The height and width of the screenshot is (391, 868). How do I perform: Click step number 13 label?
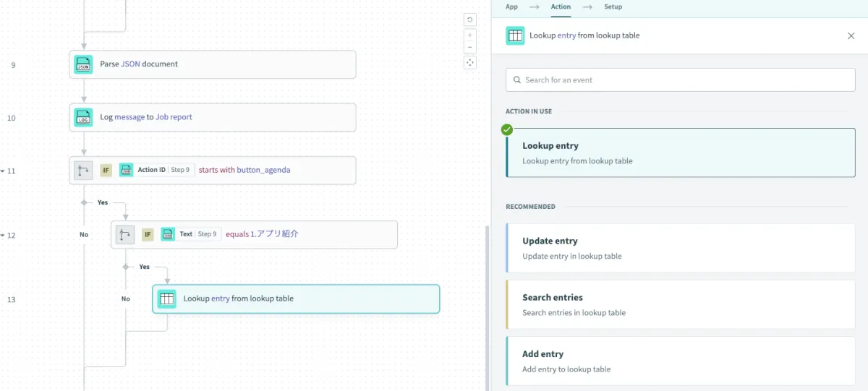[12, 299]
